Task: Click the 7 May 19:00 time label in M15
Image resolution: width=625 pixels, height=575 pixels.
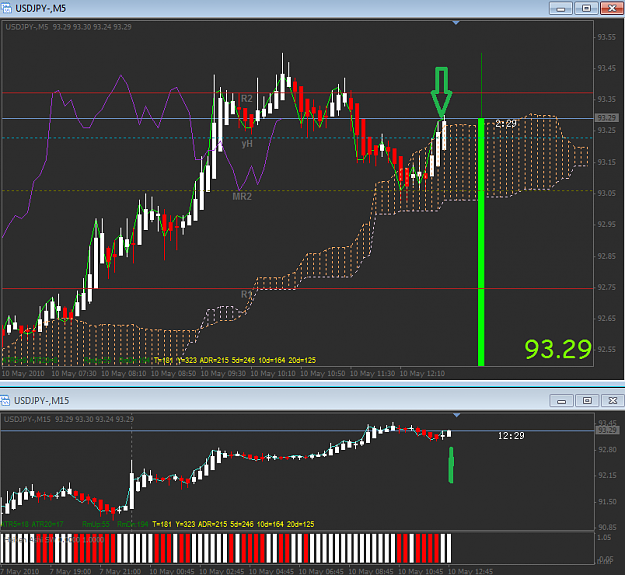Action: point(71,571)
